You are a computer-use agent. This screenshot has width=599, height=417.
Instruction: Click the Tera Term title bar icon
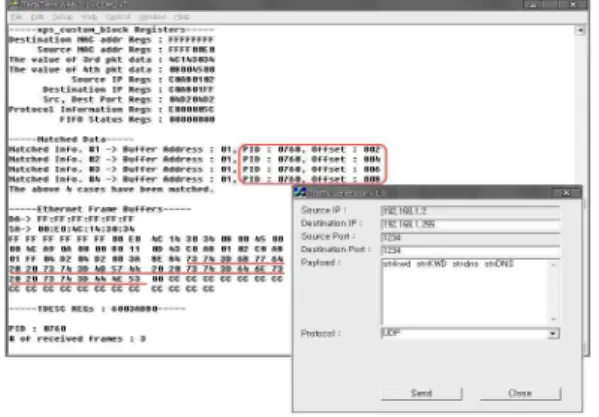point(14,5)
